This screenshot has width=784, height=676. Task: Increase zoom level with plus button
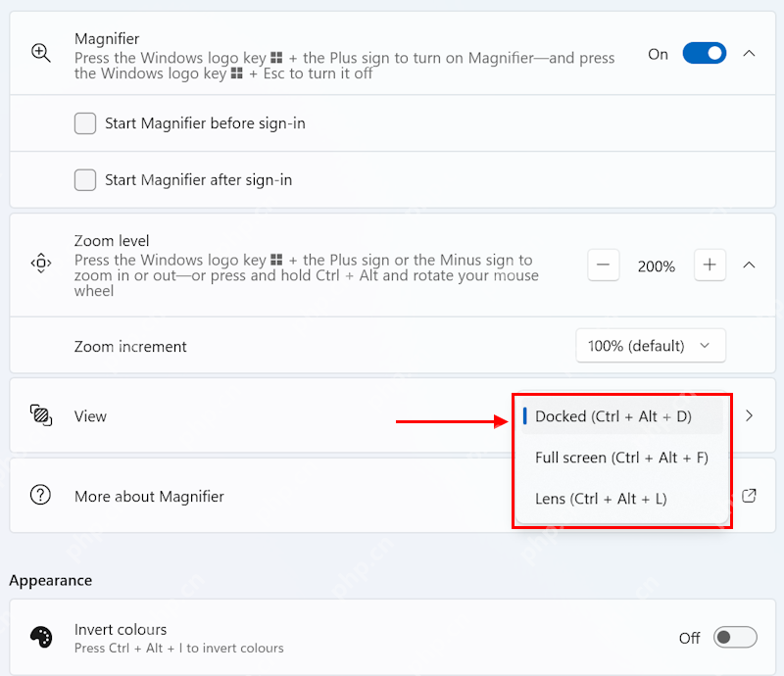pos(710,265)
